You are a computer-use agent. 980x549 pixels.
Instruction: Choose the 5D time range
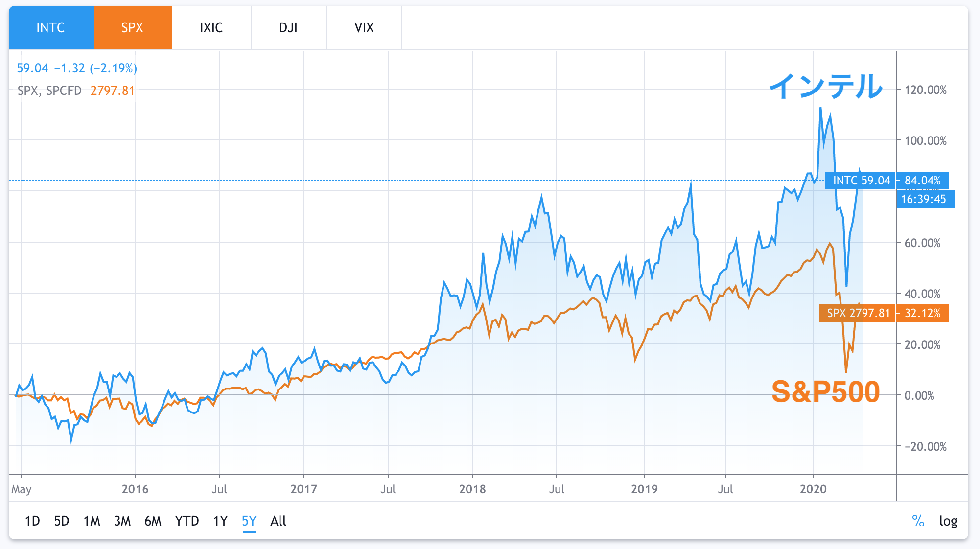(62, 521)
